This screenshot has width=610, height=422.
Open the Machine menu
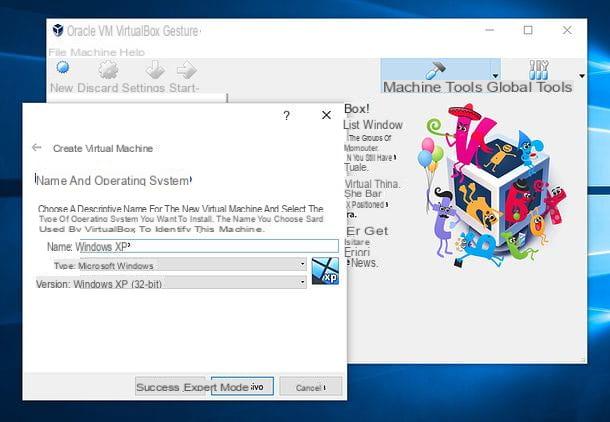(x=93, y=52)
